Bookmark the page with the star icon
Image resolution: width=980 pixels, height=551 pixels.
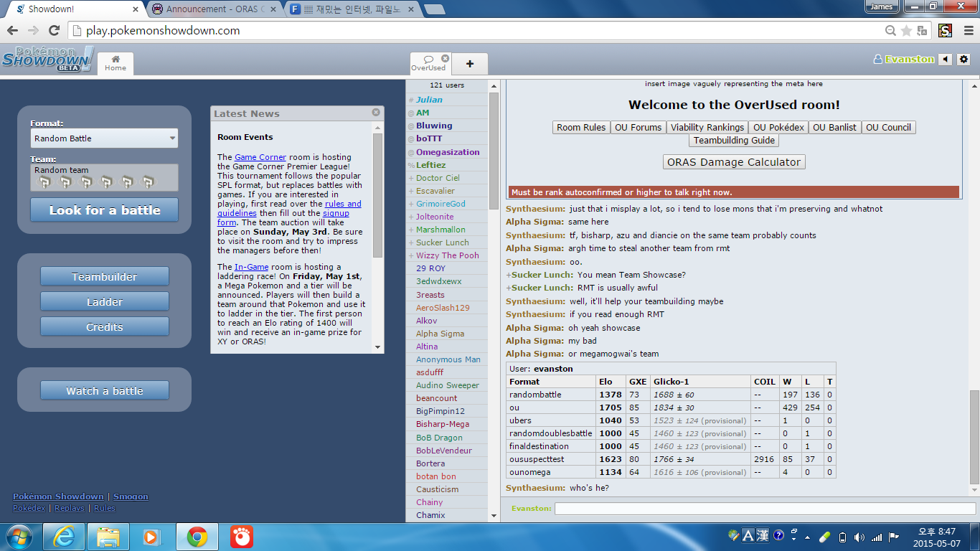pos(906,31)
